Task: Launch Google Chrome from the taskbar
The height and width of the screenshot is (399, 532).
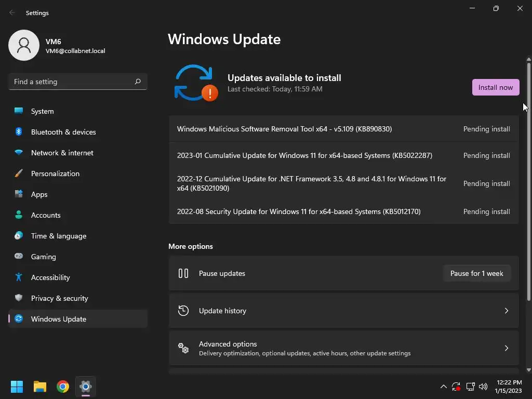Action: [63, 387]
